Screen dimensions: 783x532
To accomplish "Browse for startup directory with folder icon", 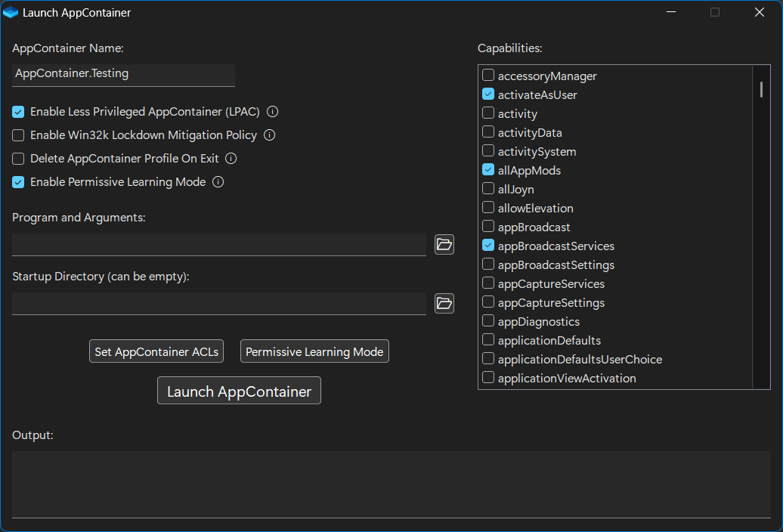I will click(444, 304).
